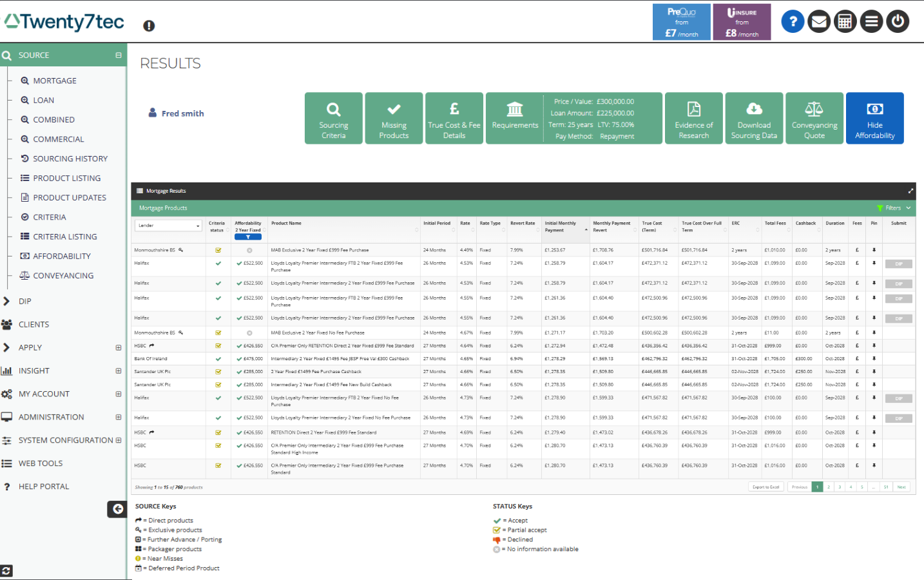Pin the first Monmouthshire BS product

[874, 250]
